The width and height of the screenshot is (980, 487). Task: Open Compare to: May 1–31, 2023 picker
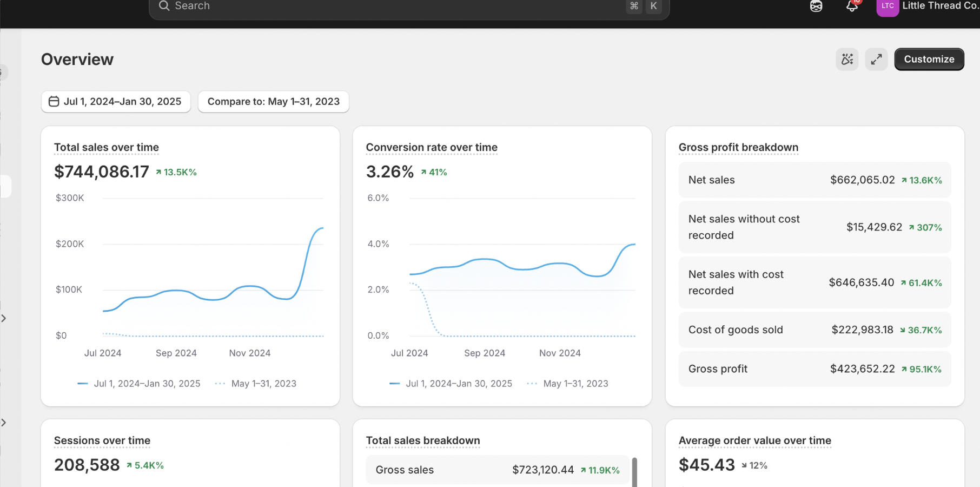274,102
